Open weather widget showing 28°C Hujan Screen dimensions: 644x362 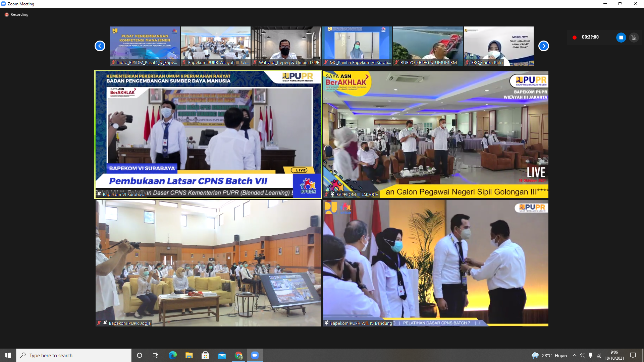(x=549, y=355)
